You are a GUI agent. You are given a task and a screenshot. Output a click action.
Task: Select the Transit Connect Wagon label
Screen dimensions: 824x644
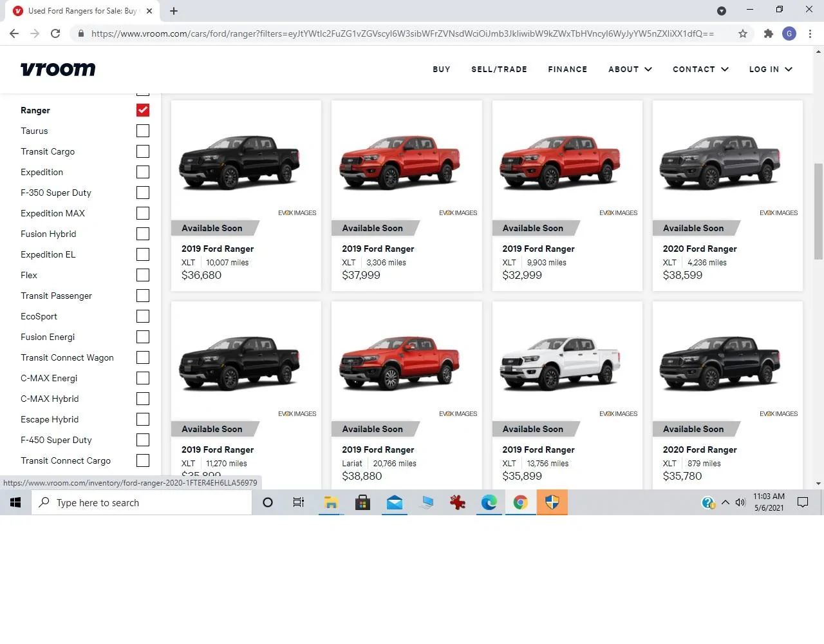[x=67, y=357]
